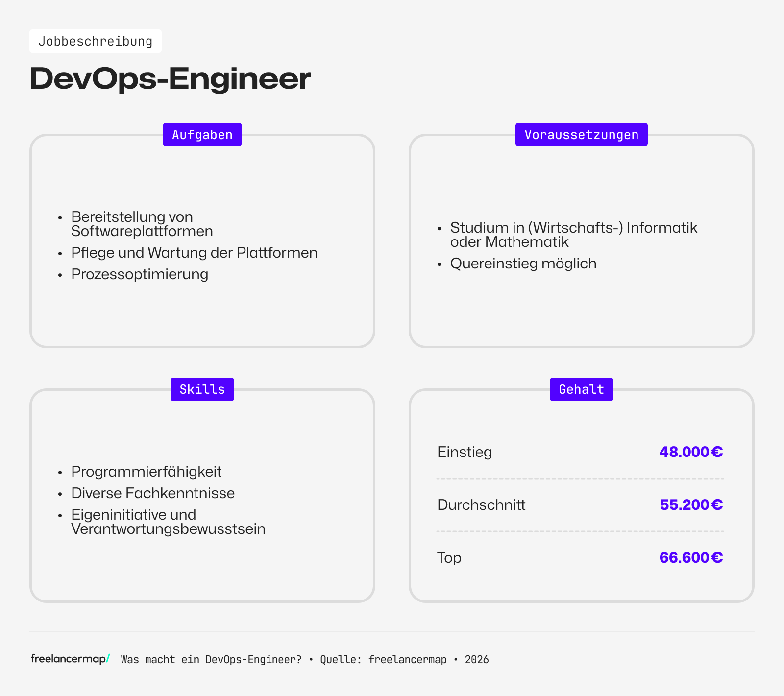Select the purple Voraussetzungen badge
The image size is (784, 696).
pyautogui.click(x=581, y=134)
